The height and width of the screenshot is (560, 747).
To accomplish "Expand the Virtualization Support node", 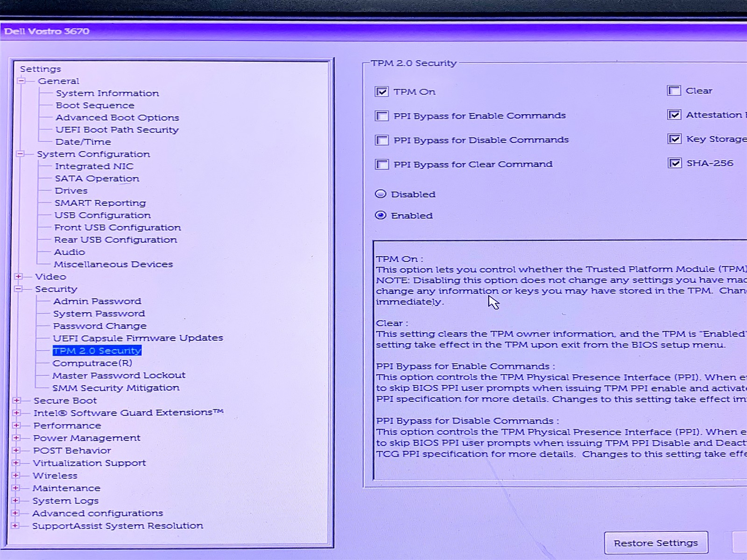I will point(16,463).
